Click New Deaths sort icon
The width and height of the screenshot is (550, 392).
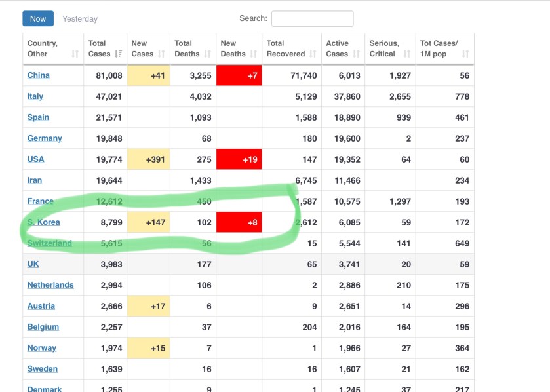click(x=253, y=54)
